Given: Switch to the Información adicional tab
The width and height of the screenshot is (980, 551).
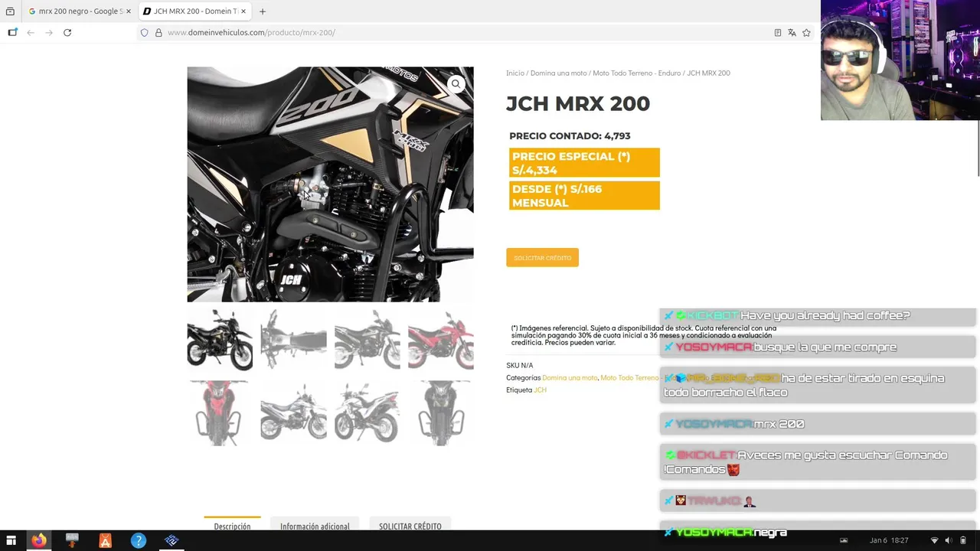Looking at the screenshot, I should click(315, 526).
